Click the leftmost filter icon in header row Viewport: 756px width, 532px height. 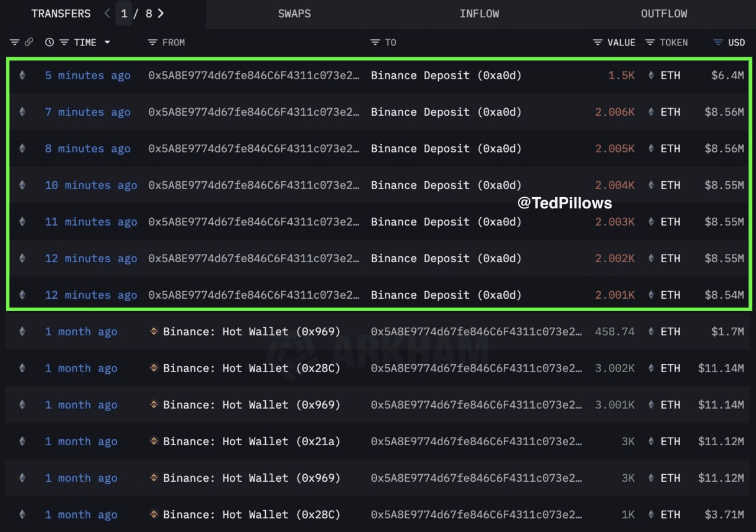[x=15, y=42]
